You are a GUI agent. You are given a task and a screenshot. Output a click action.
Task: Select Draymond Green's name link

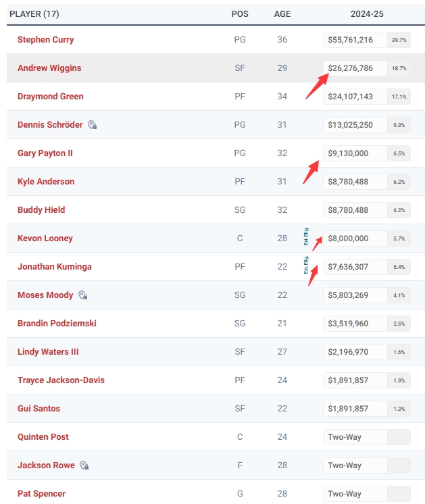coord(51,97)
